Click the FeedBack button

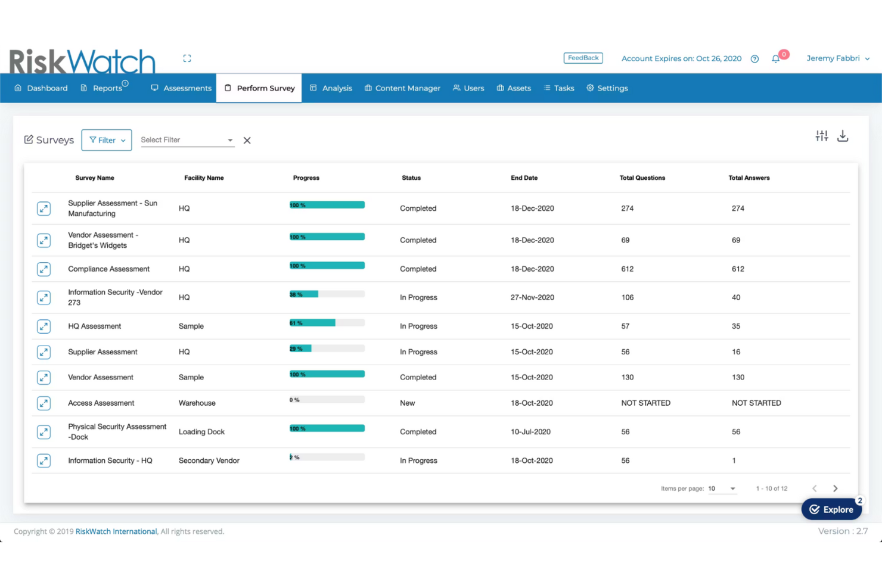(x=583, y=58)
